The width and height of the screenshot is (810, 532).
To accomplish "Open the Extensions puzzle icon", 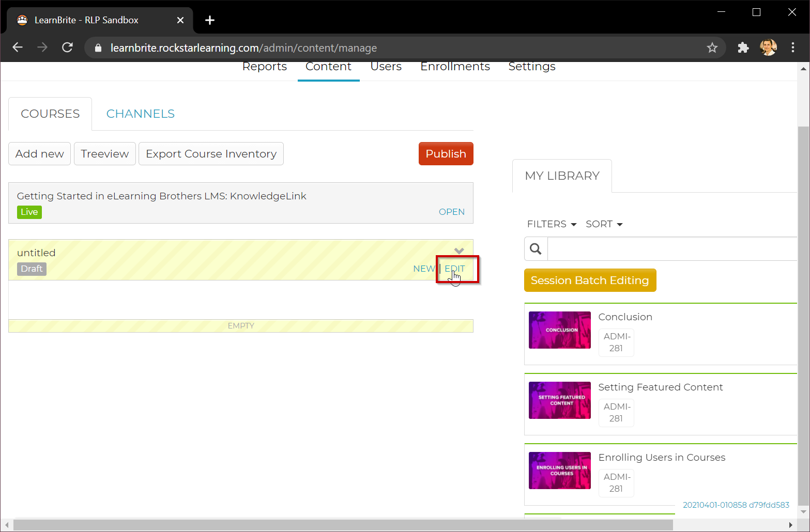I will [743, 48].
